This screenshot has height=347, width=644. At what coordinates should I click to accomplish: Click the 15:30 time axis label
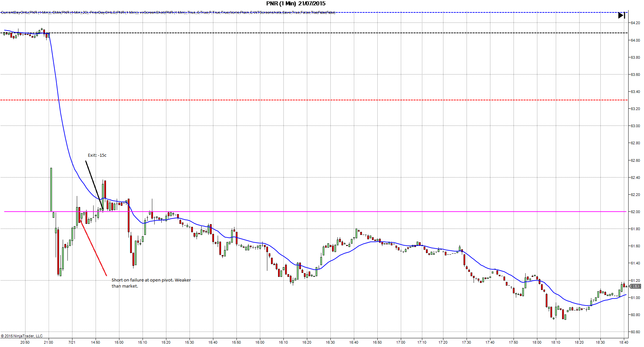click(190, 342)
